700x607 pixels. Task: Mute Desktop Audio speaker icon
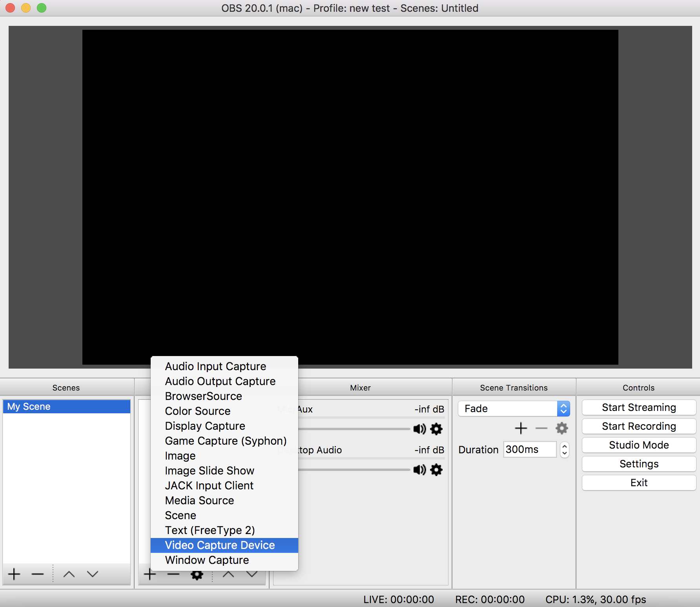419,470
